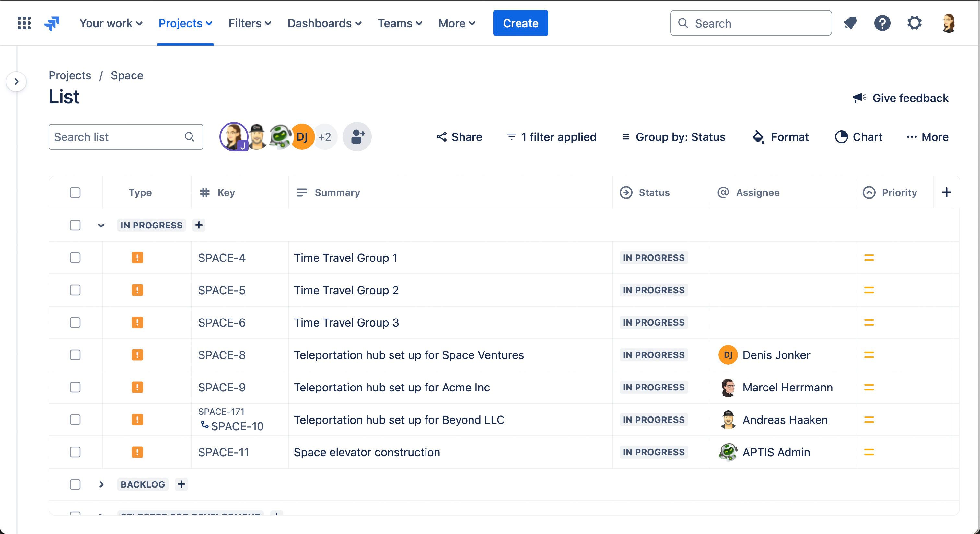Click the blue Create button
The height and width of the screenshot is (534, 980).
[520, 23]
